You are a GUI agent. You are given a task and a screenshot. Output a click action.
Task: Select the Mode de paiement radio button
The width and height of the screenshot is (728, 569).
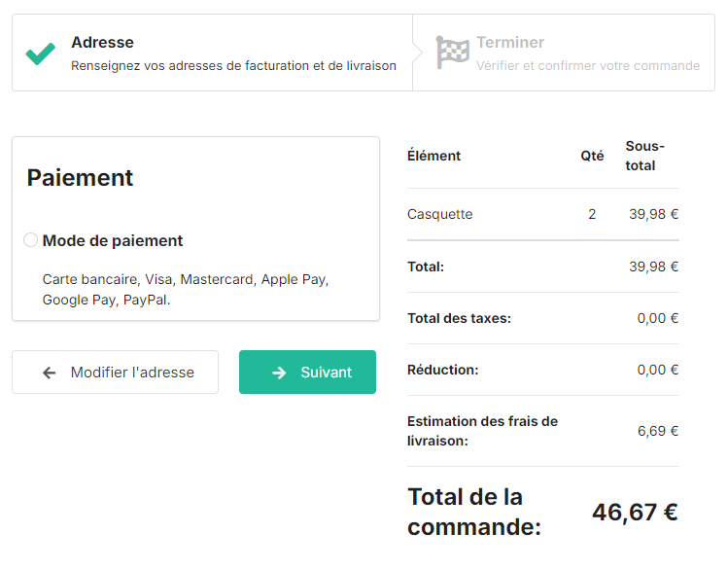[x=31, y=240]
